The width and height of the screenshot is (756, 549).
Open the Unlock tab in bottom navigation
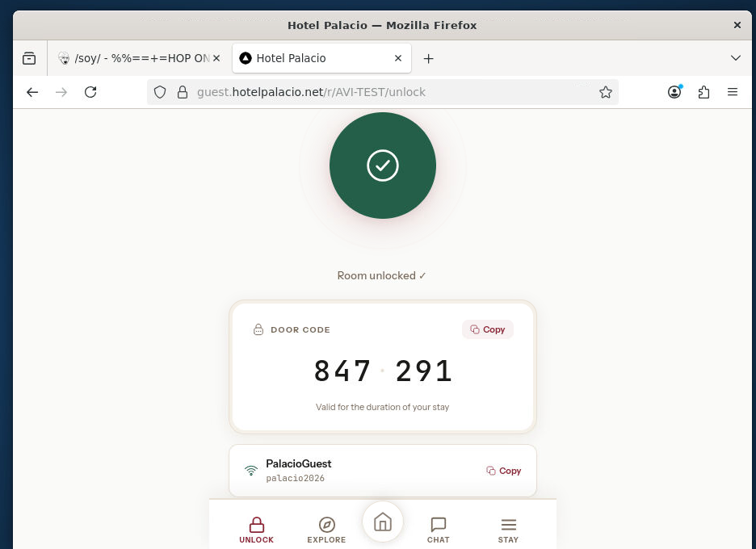click(256, 530)
